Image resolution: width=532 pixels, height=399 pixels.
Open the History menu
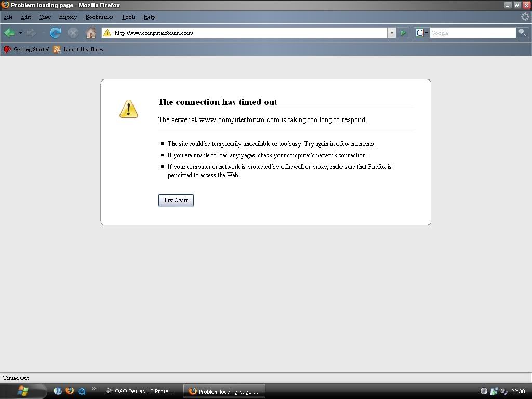point(68,17)
